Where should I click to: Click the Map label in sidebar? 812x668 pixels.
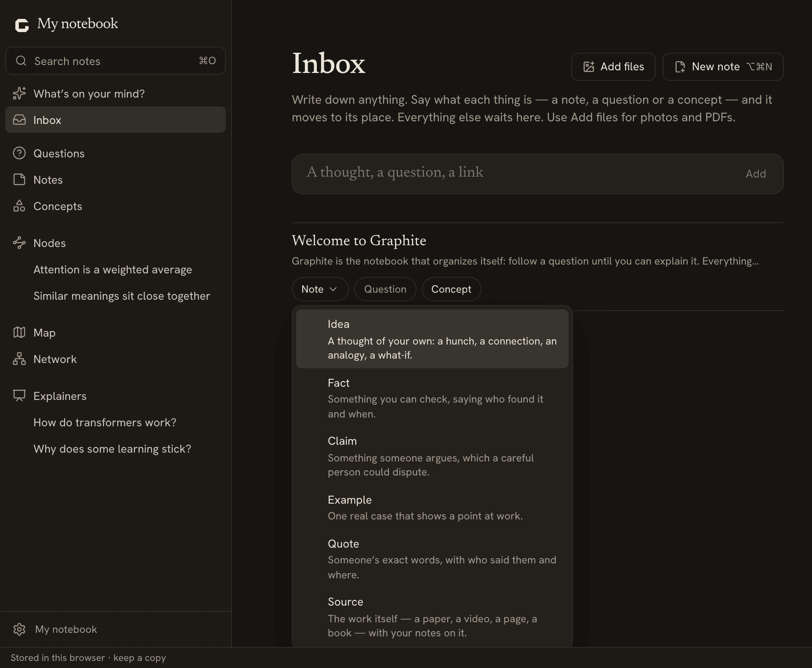coord(44,333)
